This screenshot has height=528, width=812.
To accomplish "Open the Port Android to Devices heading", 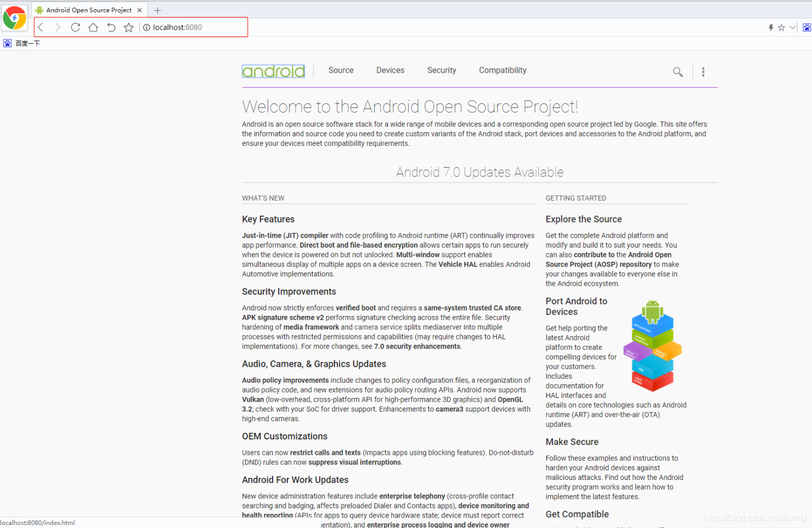I will [x=576, y=307].
